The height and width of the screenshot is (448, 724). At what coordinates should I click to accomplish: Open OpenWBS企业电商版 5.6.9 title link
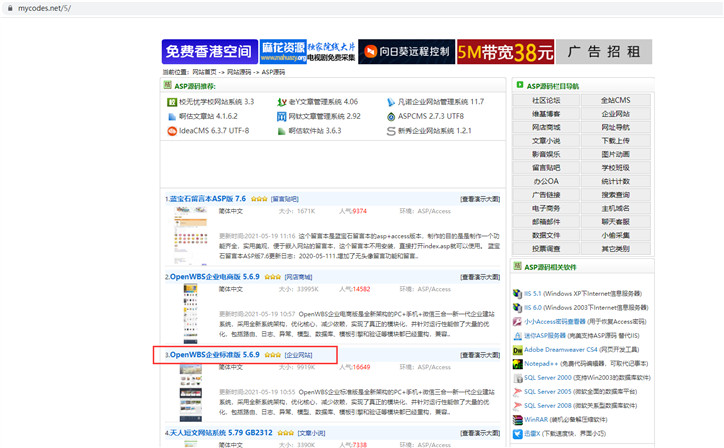coord(215,277)
